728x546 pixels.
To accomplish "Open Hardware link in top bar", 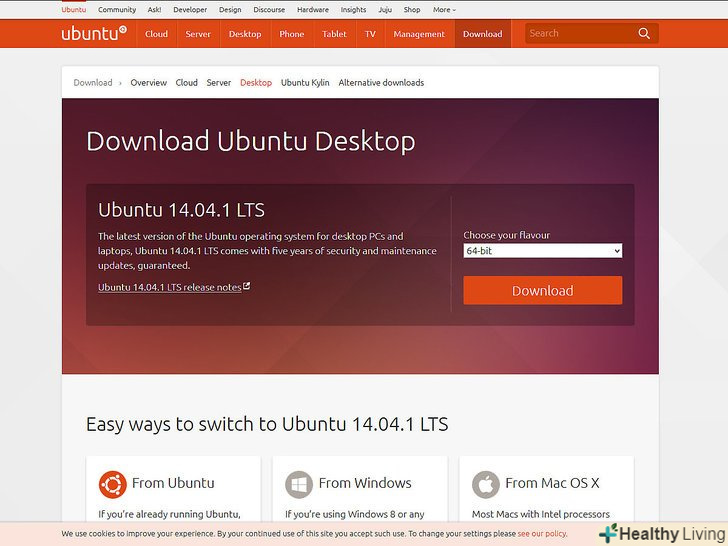I will (x=313, y=9).
